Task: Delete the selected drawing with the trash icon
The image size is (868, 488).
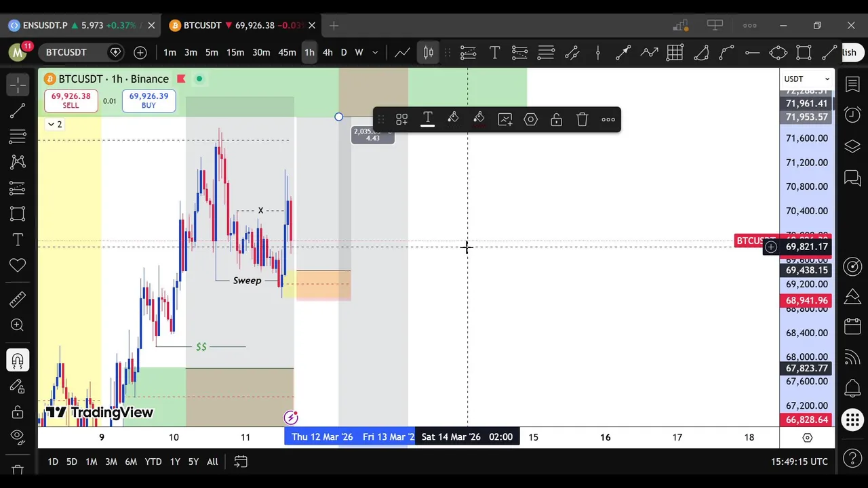Action: point(582,120)
